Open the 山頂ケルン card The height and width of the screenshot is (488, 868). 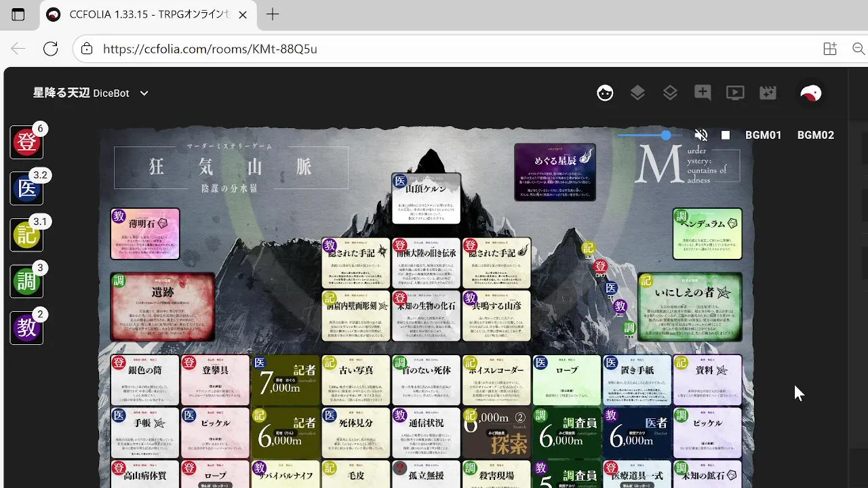(x=427, y=199)
